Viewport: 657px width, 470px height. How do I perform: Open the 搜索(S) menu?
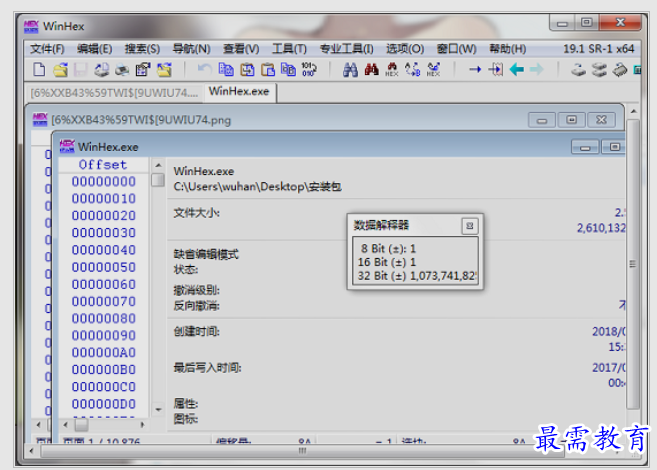[142, 49]
